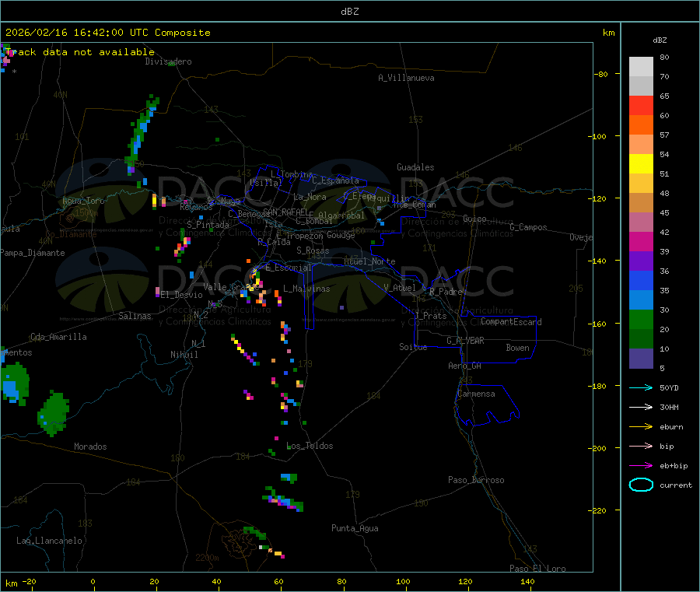Screen dimensions: 700x592
Task: Click the Nihuil map label
Action: click(184, 355)
